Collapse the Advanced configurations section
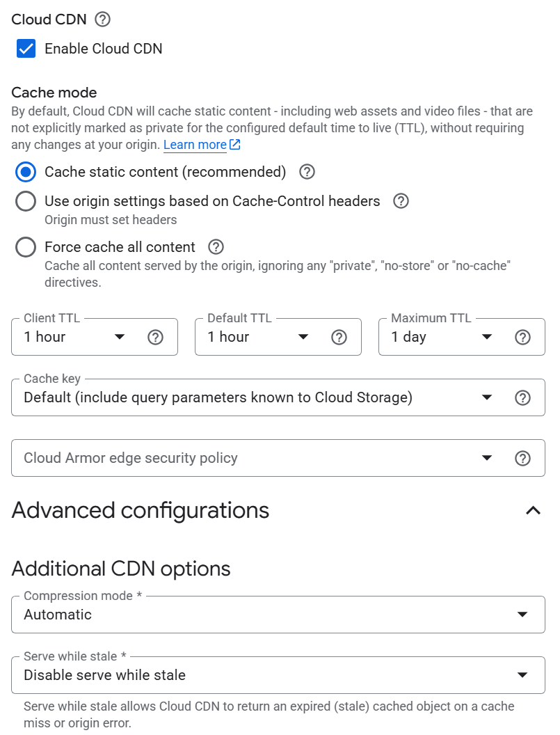Image resolution: width=560 pixels, height=735 pixels. (x=534, y=510)
